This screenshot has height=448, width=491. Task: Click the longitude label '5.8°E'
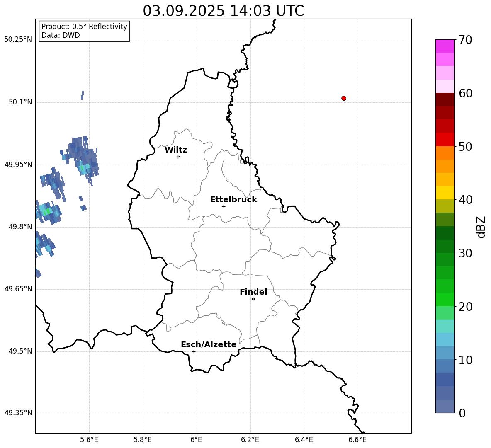(x=143, y=440)
